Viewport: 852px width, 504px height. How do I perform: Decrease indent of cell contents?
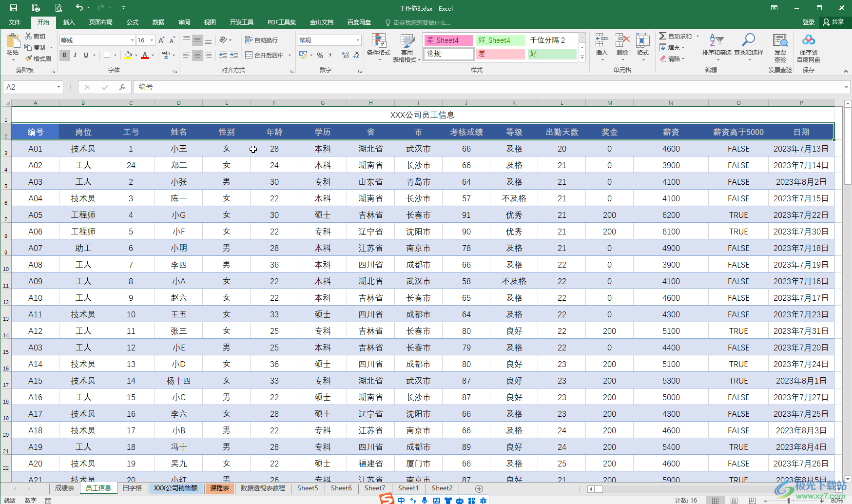click(x=223, y=55)
